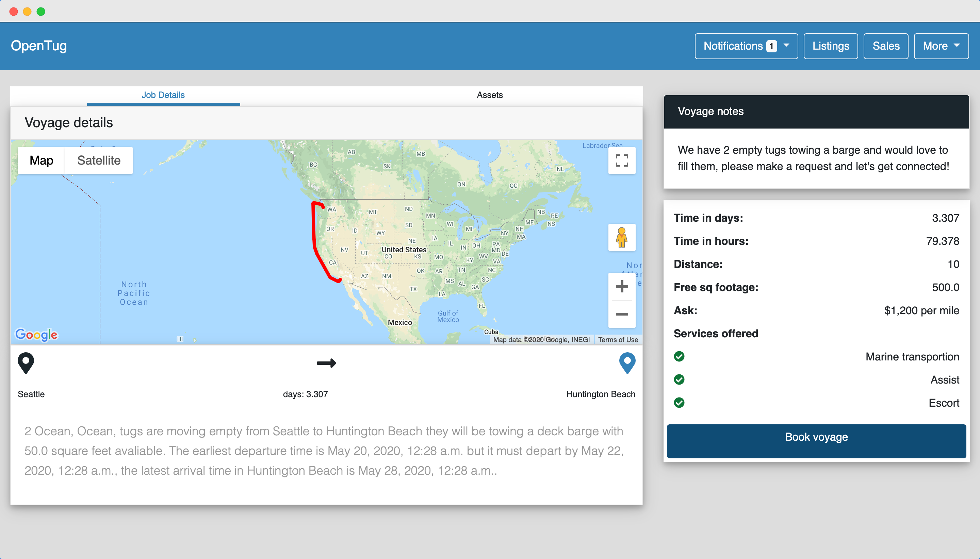The width and height of the screenshot is (980, 559).
Task: Click the macOS yellow minimize window button
Action: pos(27,12)
